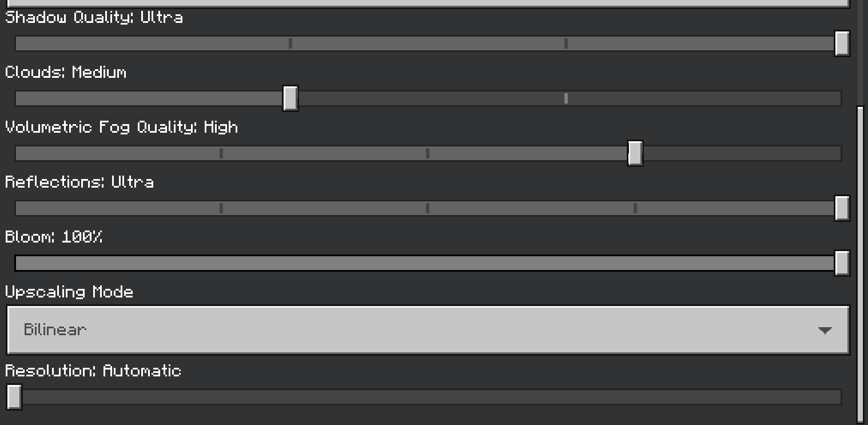Click the Clouds slider handle at Medium
Viewport: 868px width, 425px height.
(290, 98)
